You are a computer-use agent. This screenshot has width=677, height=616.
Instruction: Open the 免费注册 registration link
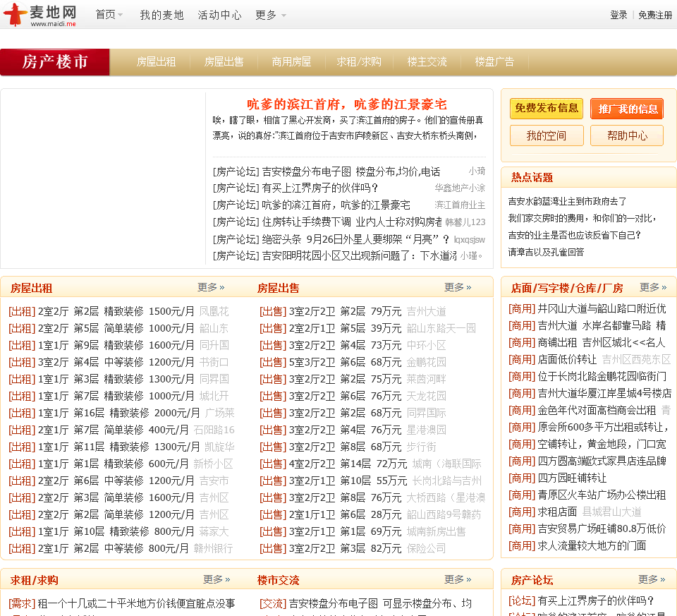point(655,15)
